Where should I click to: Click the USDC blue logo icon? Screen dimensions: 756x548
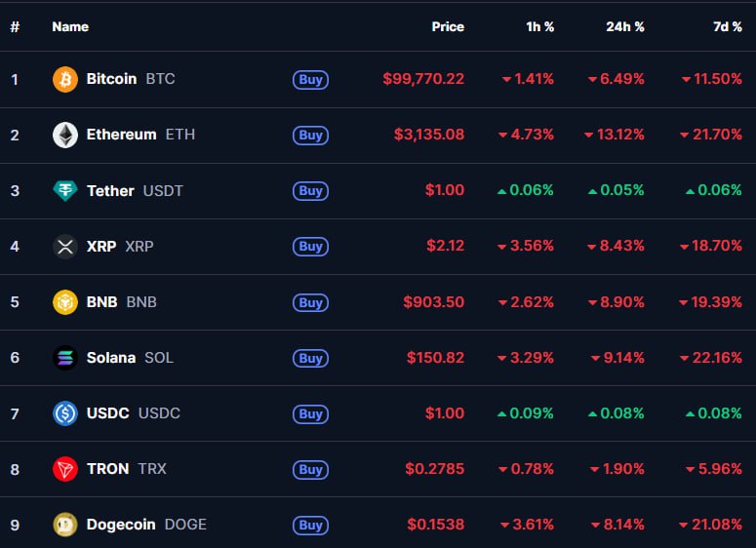(65, 413)
